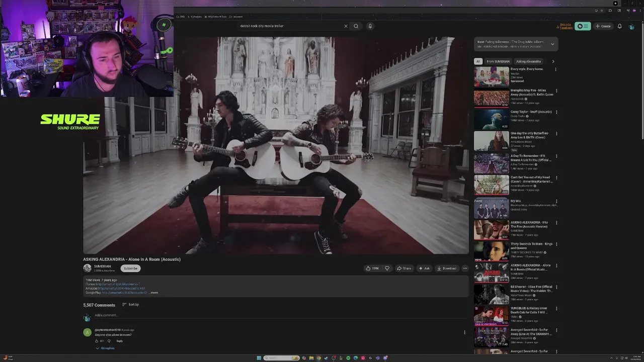
Task: Open options for One day the only Butterflies video
Action: point(556,134)
